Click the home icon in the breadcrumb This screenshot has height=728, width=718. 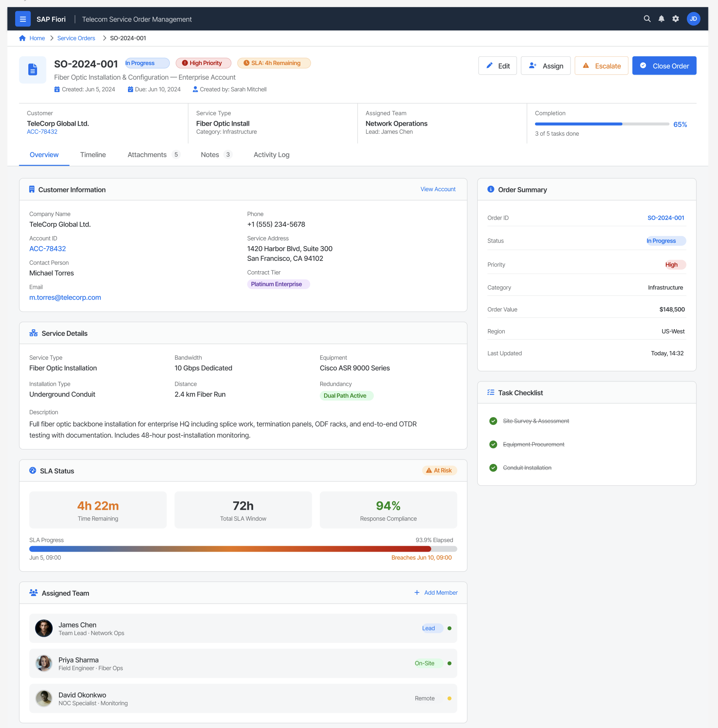point(22,38)
